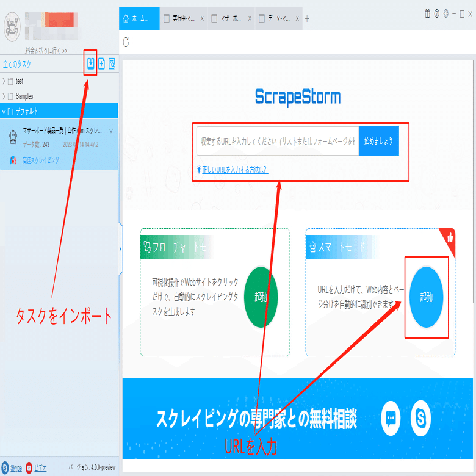The image size is (476, 476).
Task: Open the ビデオ link
Action: 40,468
